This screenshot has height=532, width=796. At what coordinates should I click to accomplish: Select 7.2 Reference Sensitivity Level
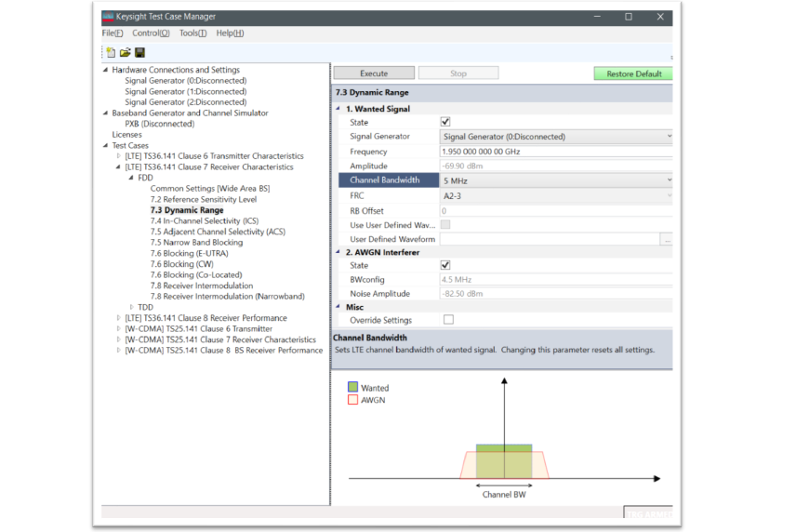203,199
